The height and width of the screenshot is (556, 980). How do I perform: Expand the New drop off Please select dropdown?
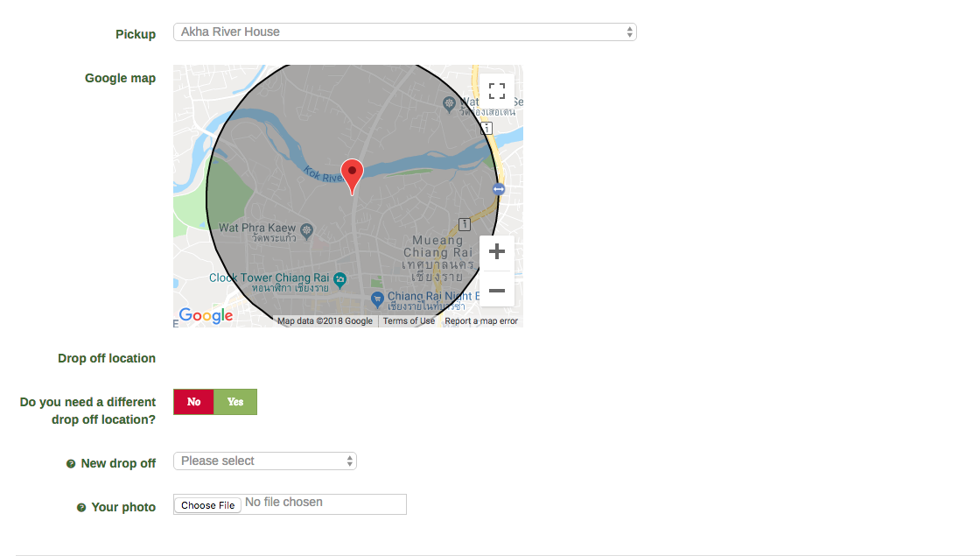264,461
